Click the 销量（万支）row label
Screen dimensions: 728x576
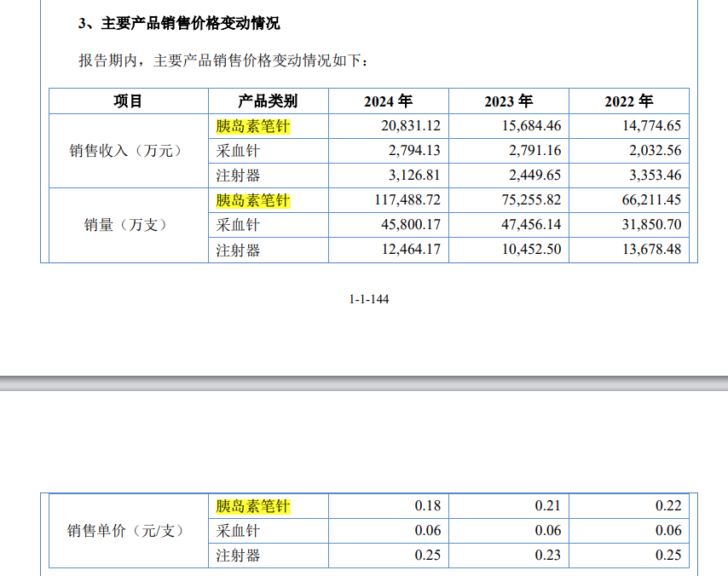126,226
